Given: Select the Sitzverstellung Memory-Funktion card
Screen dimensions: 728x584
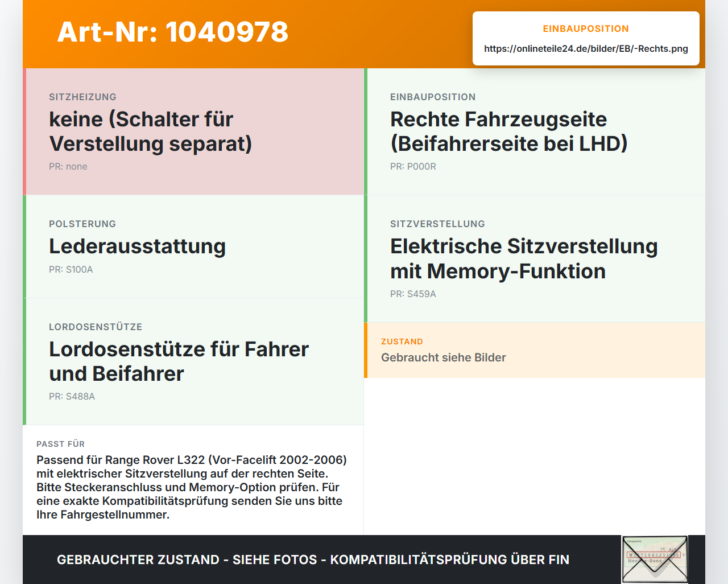Looking at the screenshot, I should click(535, 258).
